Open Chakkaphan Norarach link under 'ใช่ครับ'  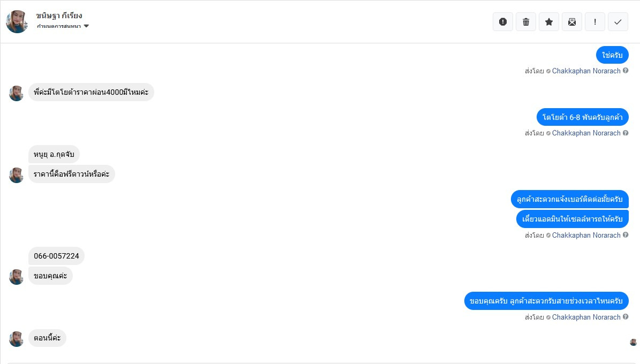(586, 71)
